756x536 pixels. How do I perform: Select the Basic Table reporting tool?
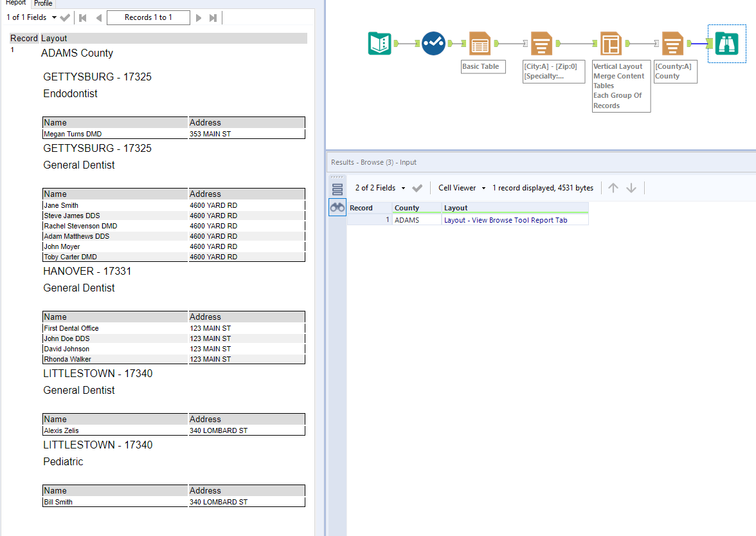480,43
